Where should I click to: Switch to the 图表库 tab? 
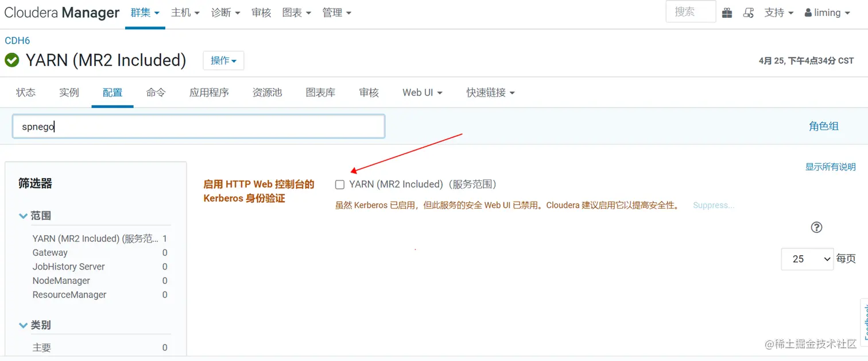coord(320,93)
